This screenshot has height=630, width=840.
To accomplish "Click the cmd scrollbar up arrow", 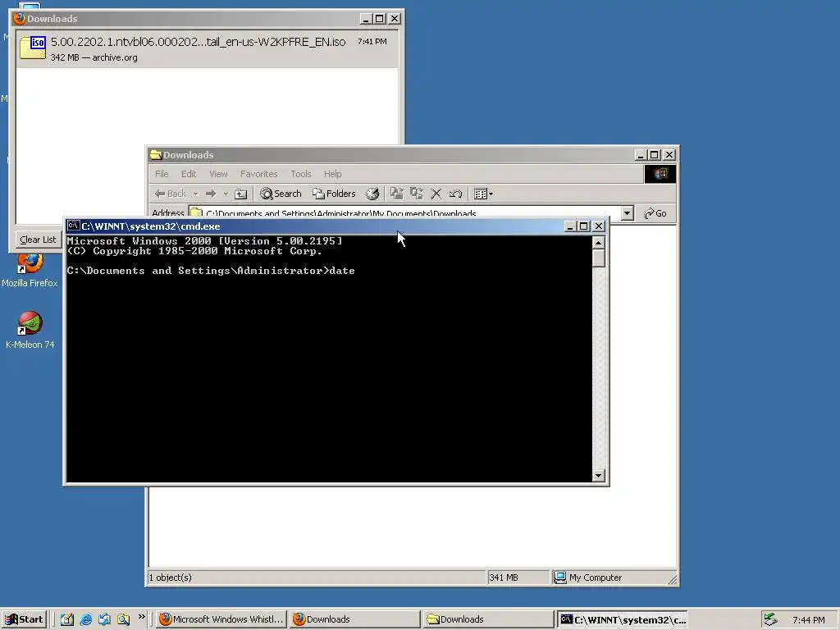I will (598, 243).
